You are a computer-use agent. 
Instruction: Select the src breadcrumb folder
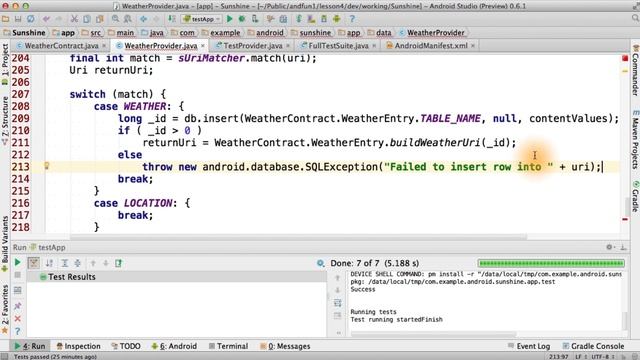coord(91,33)
